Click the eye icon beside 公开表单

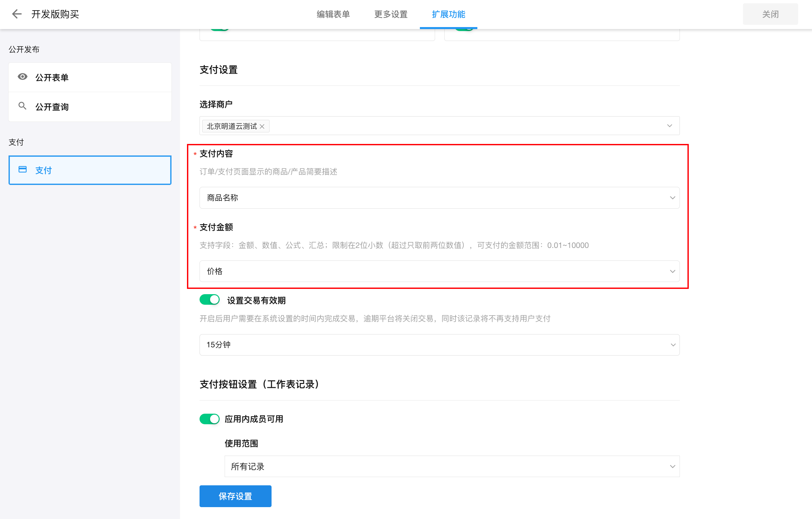tap(22, 77)
